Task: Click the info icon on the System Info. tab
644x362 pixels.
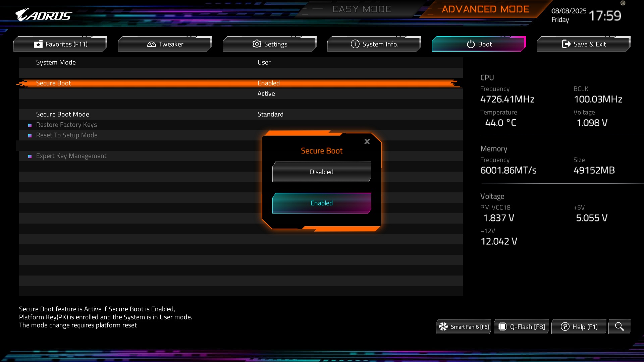Action: [355, 44]
